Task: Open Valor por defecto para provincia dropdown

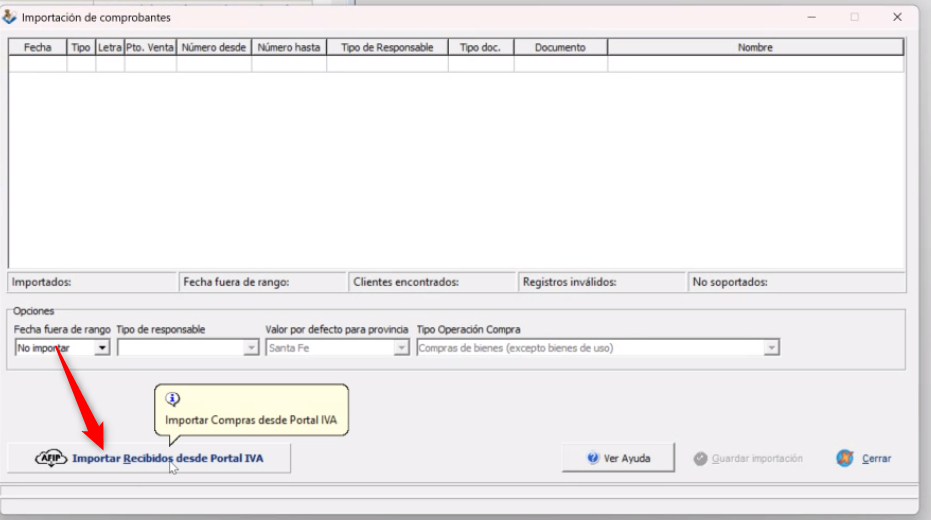Action: pyautogui.click(x=401, y=348)
